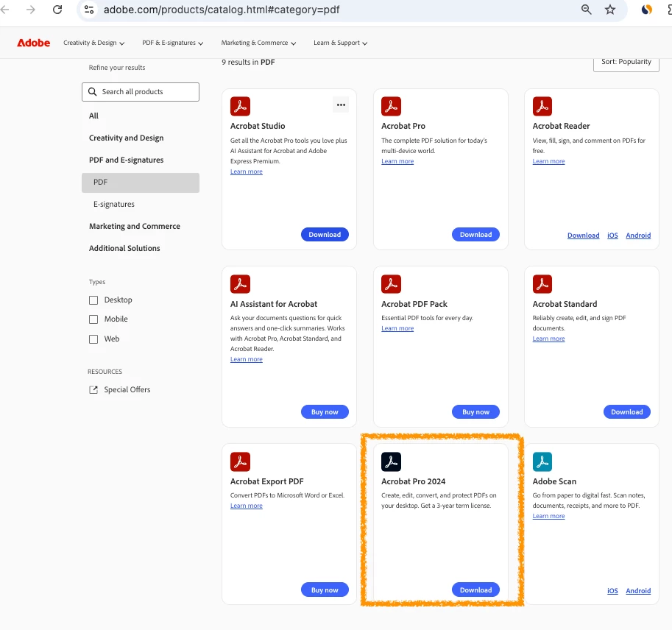The height and width of the screenshot is (630, 672).
Task: Select Marketing and Commerce category
Action: (135, 226)
